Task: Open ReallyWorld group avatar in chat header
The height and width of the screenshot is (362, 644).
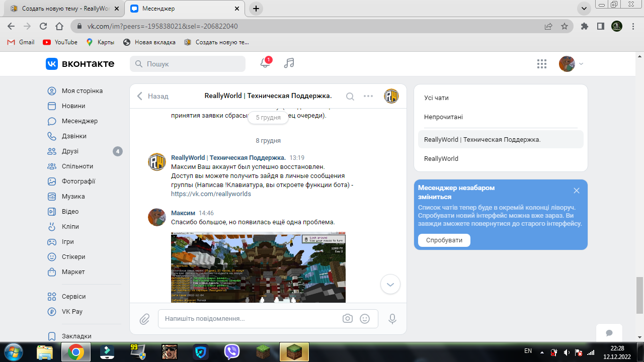Action: coord(391,96)
